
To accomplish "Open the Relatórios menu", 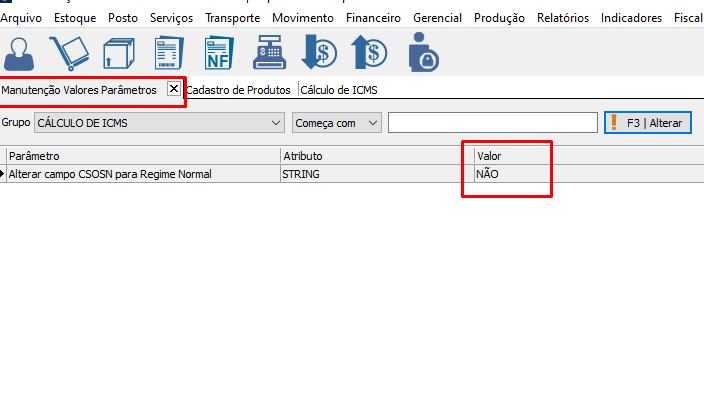I will click(x=563, y=18).
